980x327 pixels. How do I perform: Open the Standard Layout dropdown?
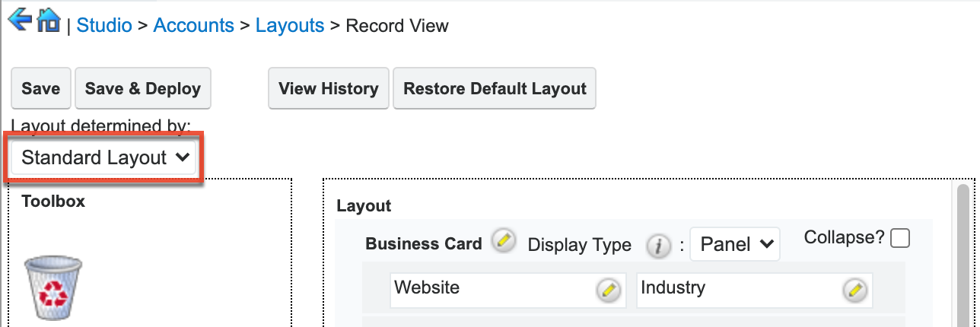click(104, 158)
